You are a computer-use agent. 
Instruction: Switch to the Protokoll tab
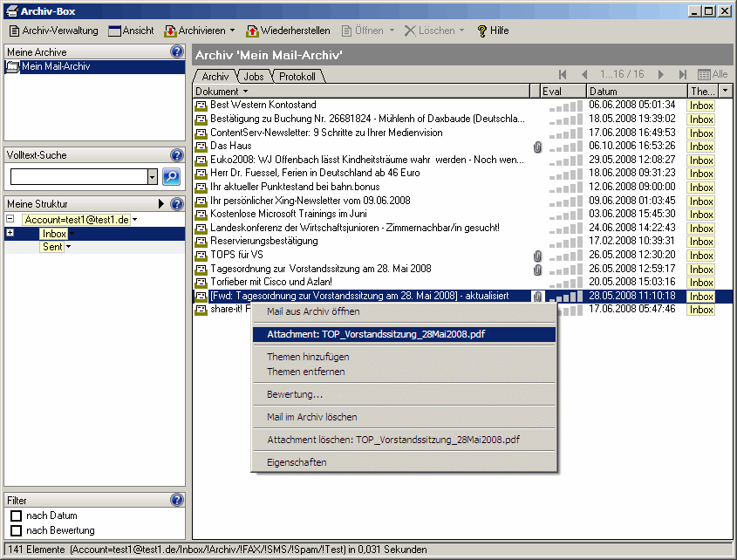point(297,77)
